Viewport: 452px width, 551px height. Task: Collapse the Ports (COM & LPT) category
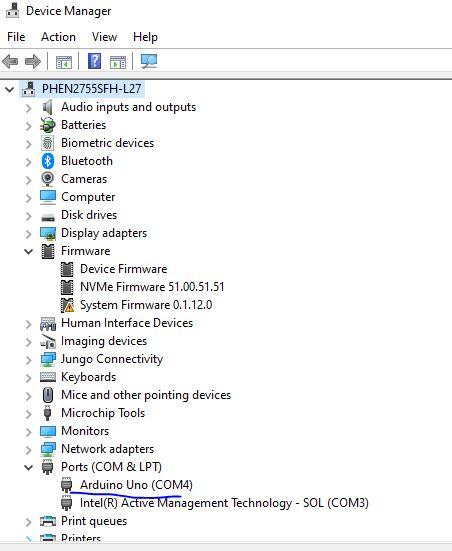(28, 467)
